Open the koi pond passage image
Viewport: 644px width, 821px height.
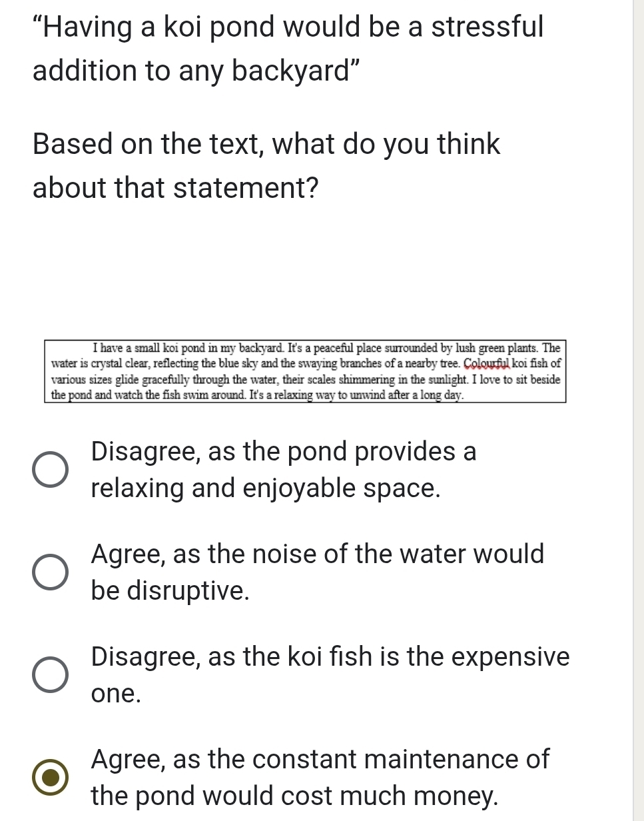pyautogui.click(x=305, y=371)
